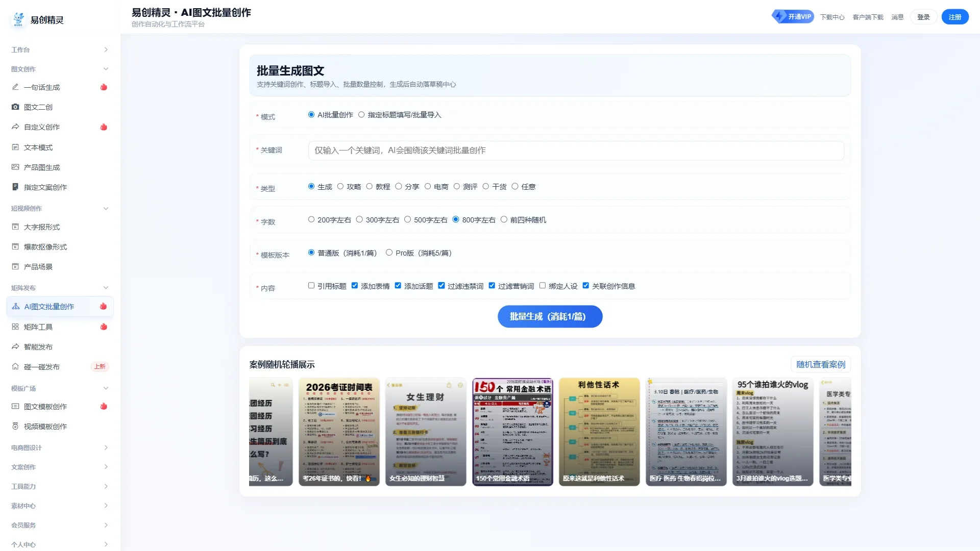
Task: Click the 批量生成 (消耗1/篇) button
Action: (x=550, y=316)
